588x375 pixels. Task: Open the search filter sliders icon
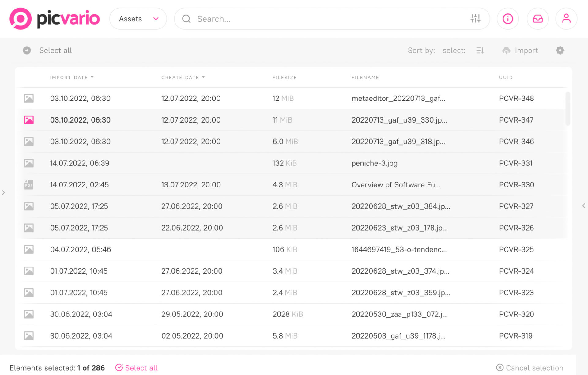click(x=475, y=19)
